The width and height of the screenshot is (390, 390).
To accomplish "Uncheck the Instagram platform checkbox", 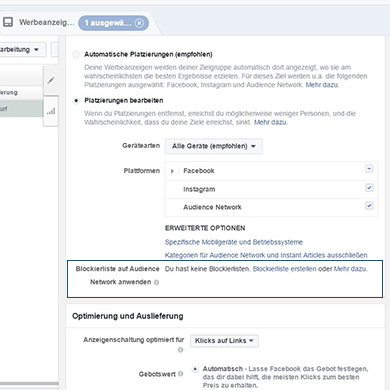I will pyautogui.click(x=369, y=187).
